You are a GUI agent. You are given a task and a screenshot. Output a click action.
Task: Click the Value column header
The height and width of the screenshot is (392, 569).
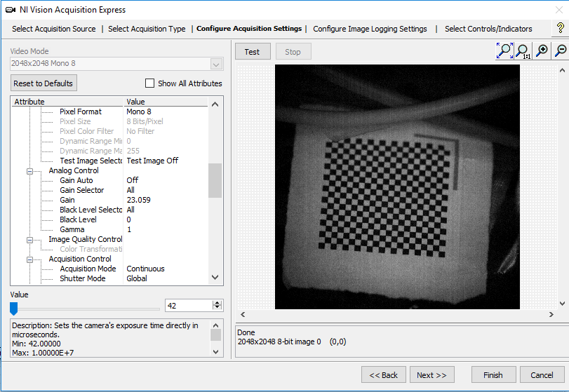[166, 102]
